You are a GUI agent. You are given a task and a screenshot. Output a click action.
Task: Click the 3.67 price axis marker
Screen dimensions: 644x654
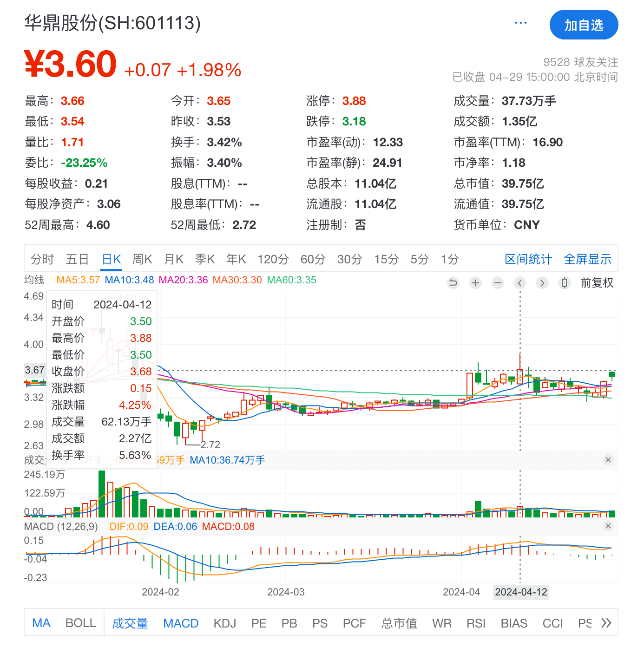point(35,370)
